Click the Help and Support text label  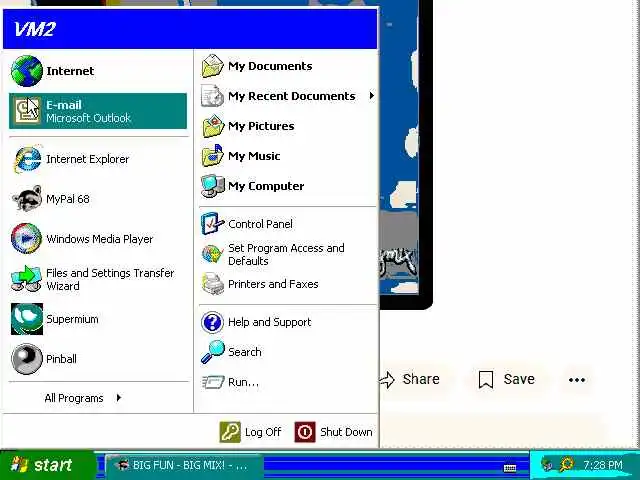(269, 322)
